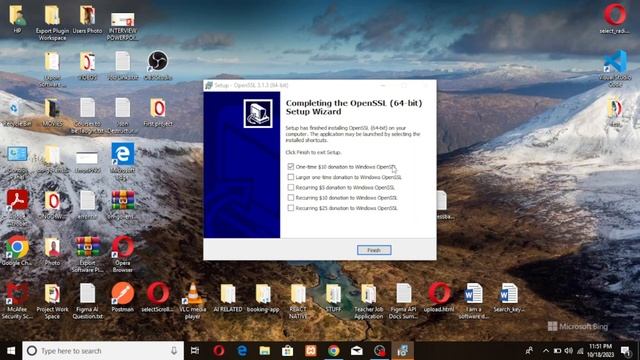This screenshot has height=360, width=640.
Task: Select the Photo file on the desktop
Action: point(52,251)
